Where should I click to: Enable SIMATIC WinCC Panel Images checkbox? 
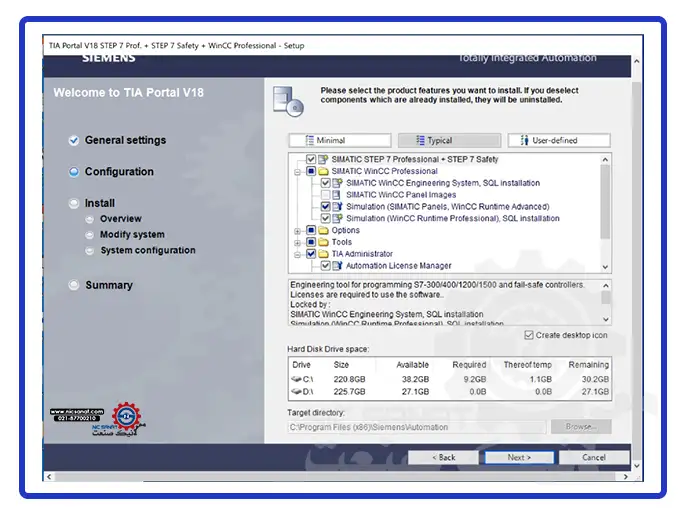(326, 195)
